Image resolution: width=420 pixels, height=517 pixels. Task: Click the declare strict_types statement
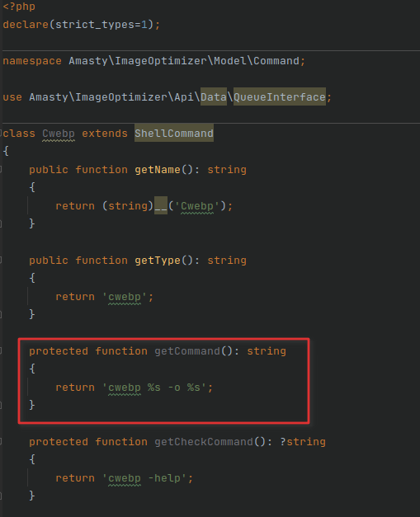coord(81,25)
